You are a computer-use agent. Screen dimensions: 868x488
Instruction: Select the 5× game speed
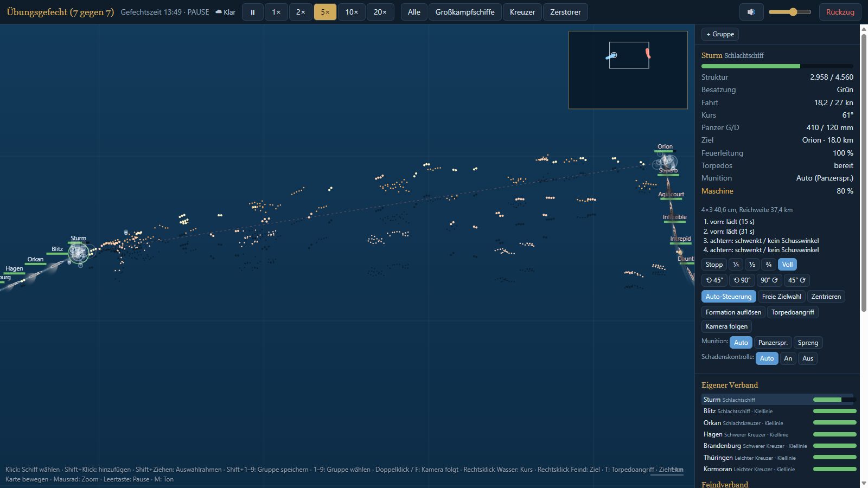coord(325,12)
